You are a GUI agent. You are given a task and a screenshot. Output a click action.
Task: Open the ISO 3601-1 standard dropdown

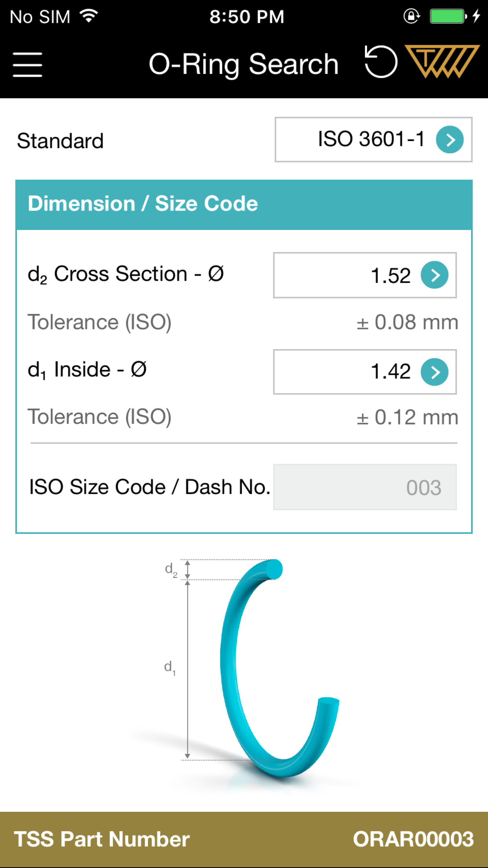pos(372,140)
